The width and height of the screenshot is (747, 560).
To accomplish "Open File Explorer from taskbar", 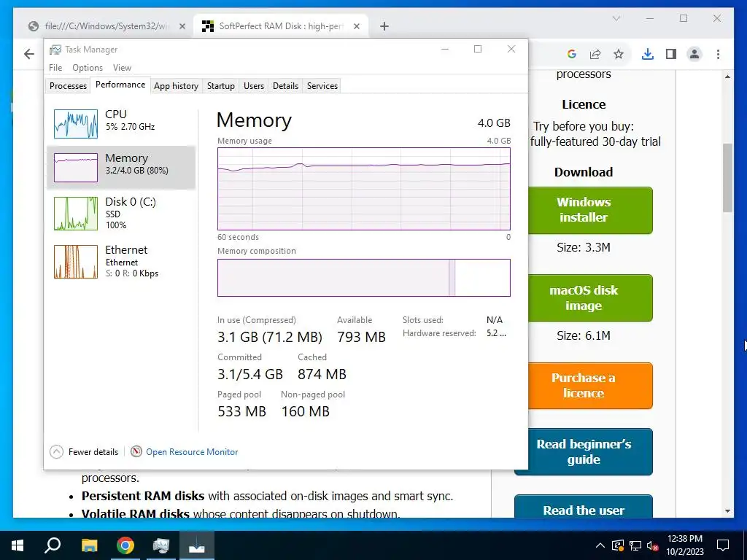I will (x=89, y=545).
